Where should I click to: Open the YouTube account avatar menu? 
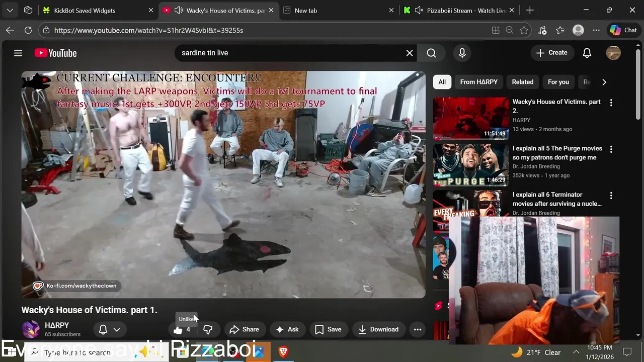point(613,53)
